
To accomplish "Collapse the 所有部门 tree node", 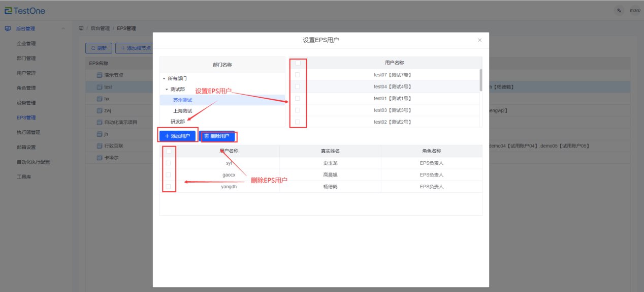I will tap(164, 79).
